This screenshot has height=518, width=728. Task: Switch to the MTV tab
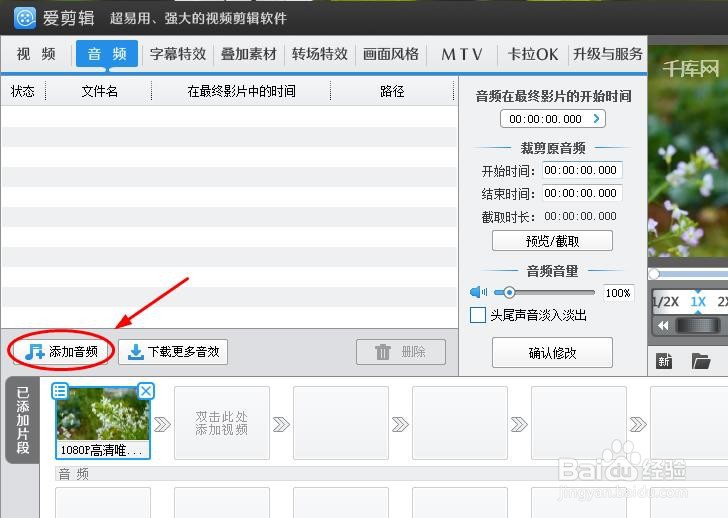462,54
